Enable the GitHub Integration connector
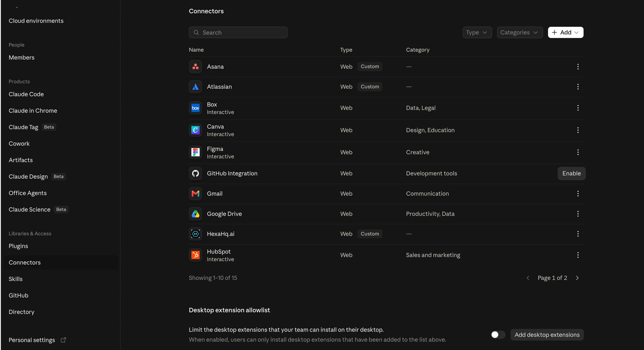 click(571, 173)
